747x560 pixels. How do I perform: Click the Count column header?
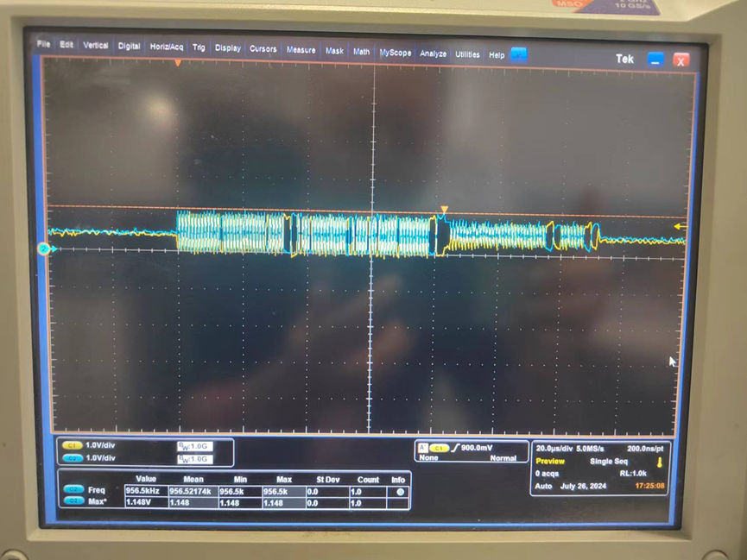coord(368,480)
